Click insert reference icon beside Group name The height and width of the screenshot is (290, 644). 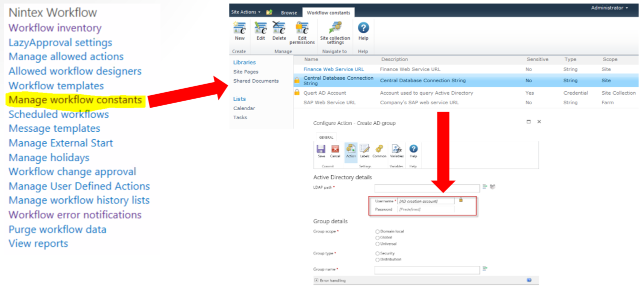pos(484,268)
